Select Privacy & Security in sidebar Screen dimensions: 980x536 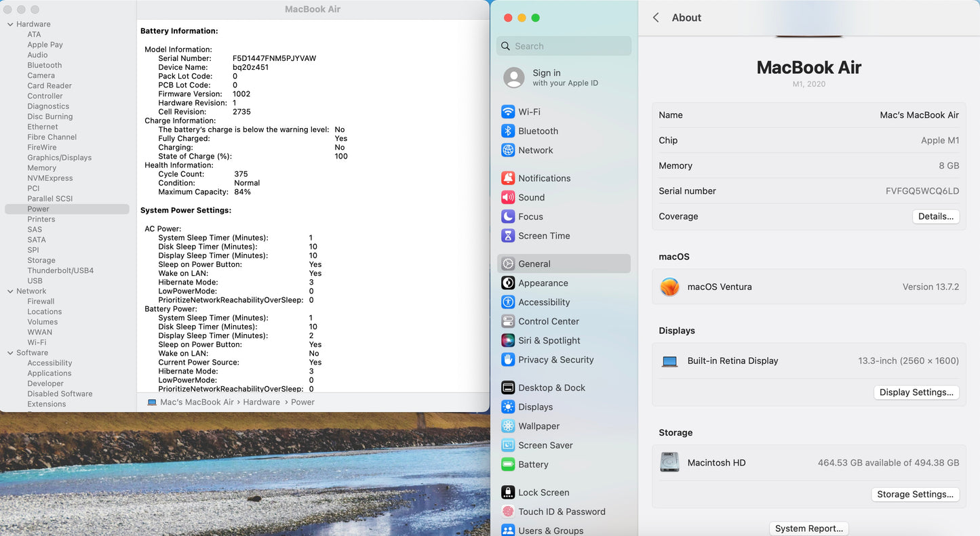click(555, 360)
